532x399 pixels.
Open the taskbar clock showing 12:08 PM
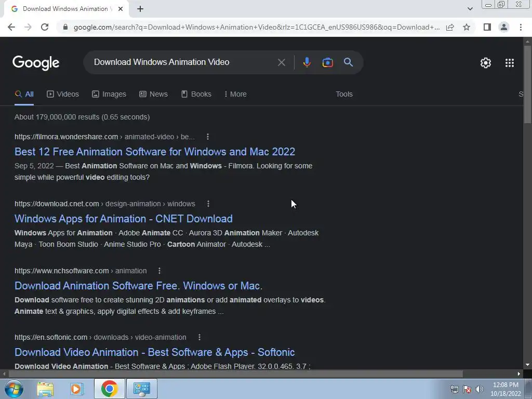pos(506,389)
